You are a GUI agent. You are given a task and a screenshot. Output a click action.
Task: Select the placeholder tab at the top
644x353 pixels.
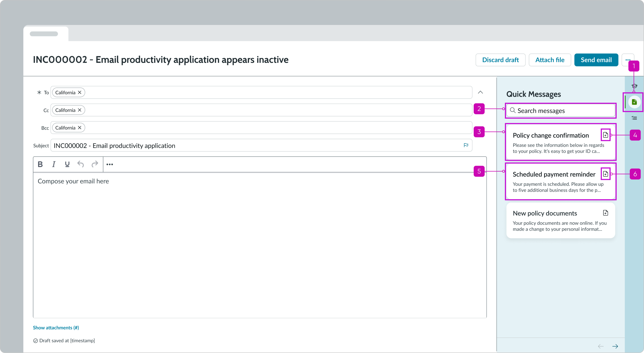(x=46, y=34)
